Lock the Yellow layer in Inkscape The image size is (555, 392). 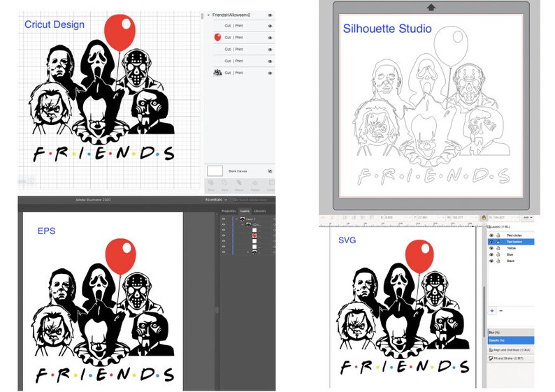tap(498, 248)
